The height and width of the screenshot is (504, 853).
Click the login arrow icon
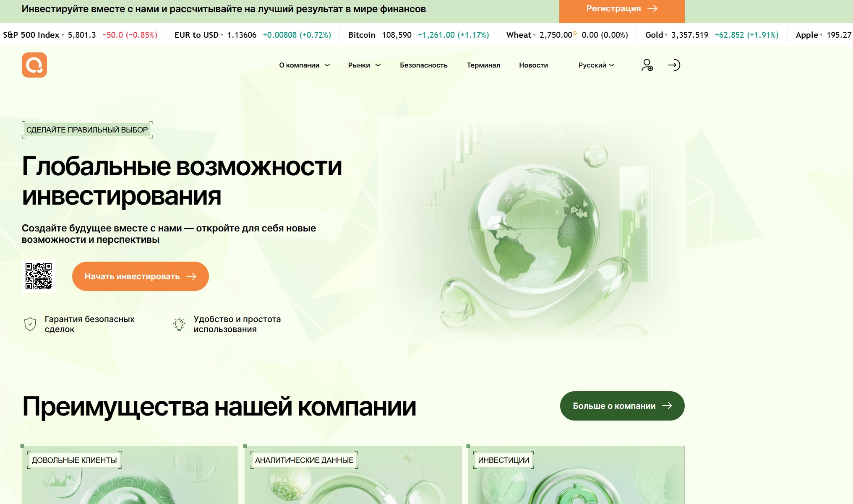674,65
